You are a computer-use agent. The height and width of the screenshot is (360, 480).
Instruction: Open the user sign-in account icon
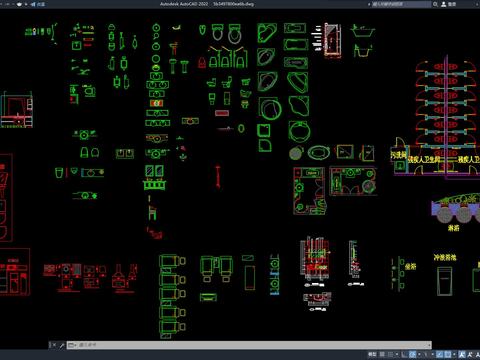[444, 4]
